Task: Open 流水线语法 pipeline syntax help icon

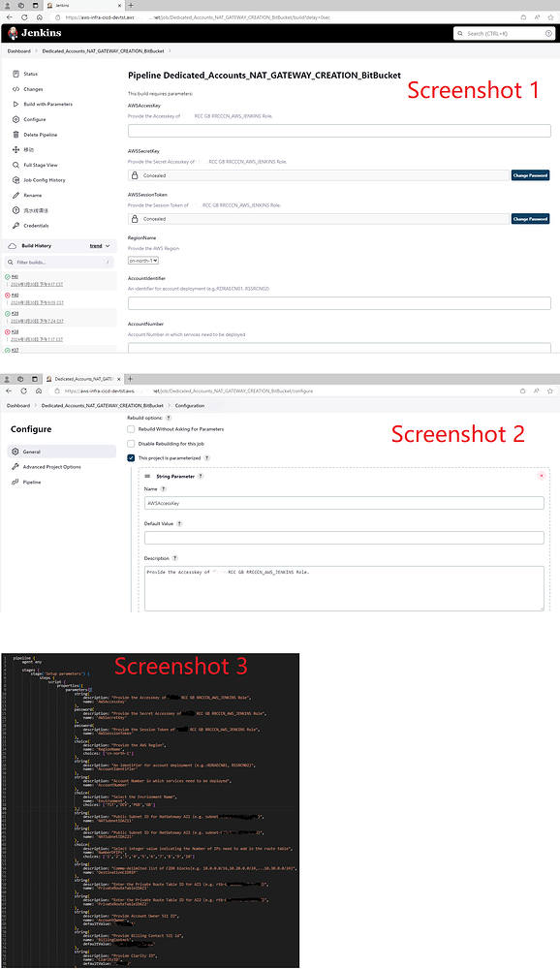Action: [x=16, y=210]
